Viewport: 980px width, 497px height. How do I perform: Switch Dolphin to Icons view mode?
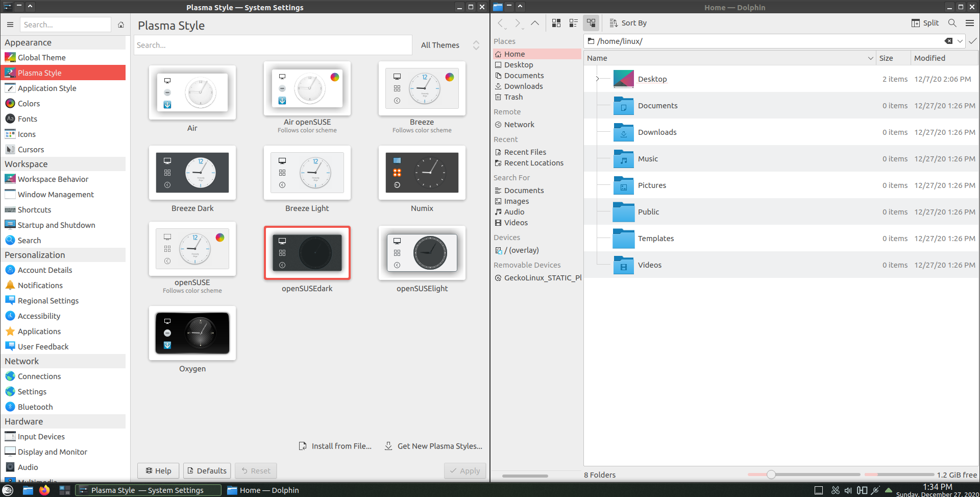coord(556,23)
